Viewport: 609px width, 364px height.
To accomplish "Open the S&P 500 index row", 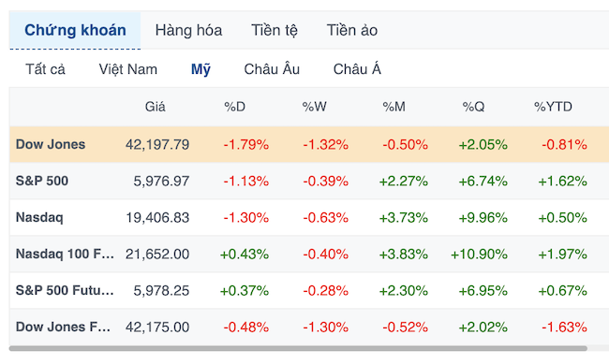I will point(309,181).
